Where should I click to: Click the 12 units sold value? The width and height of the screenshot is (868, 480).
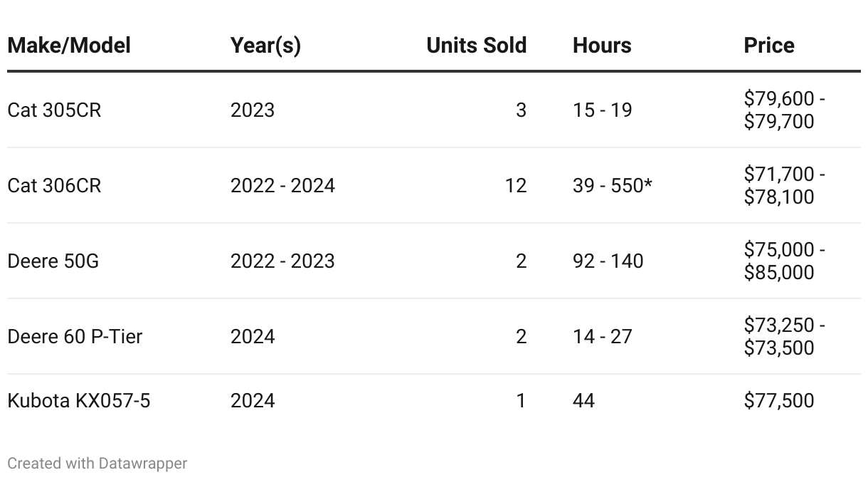tap(516, 186)
